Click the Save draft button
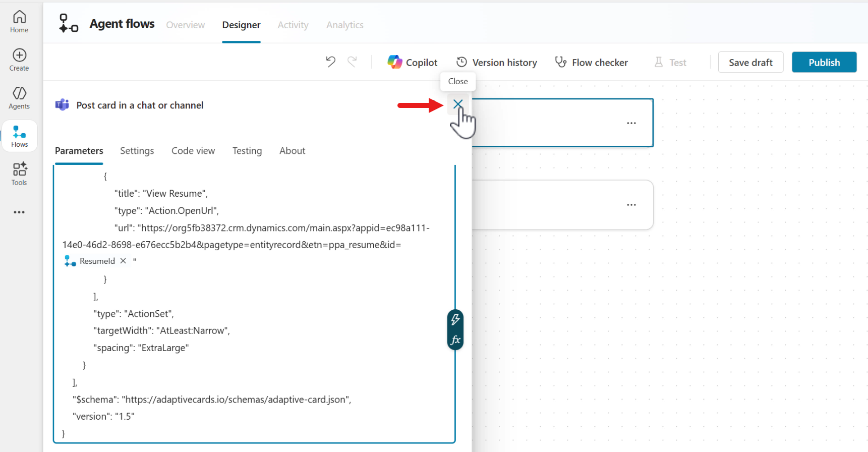The height and width of the screenshot is (452, 868). 750,63
